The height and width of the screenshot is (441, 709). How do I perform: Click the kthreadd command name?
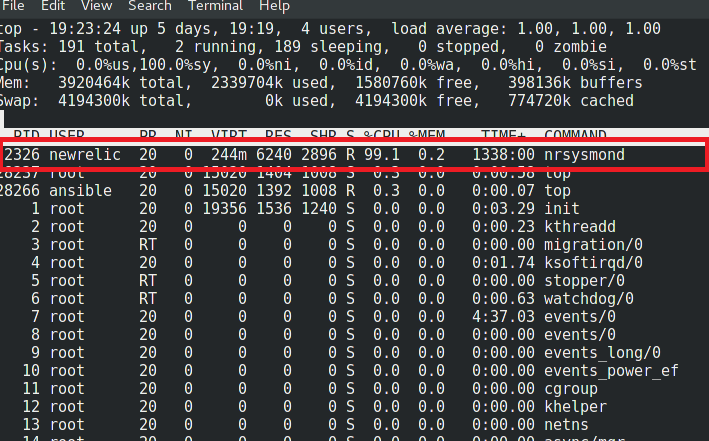click(580, 227)
